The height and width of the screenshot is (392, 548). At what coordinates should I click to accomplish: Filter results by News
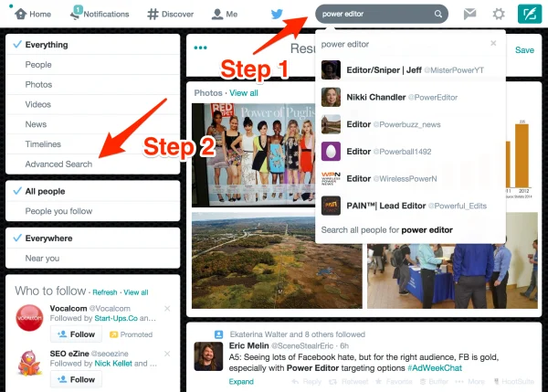[x=93, y=124]
